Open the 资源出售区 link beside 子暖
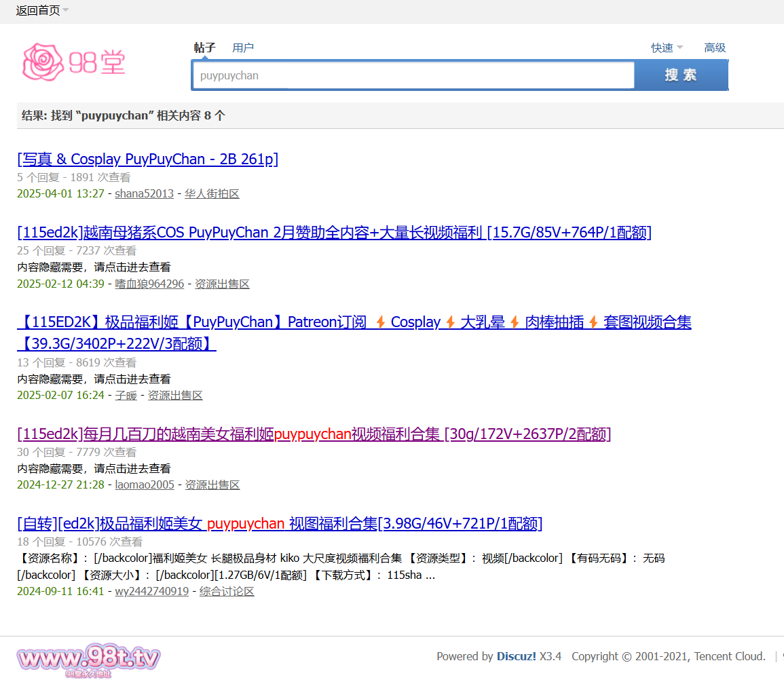The width and height of the screenshot is (784, 684). point(175,395)
